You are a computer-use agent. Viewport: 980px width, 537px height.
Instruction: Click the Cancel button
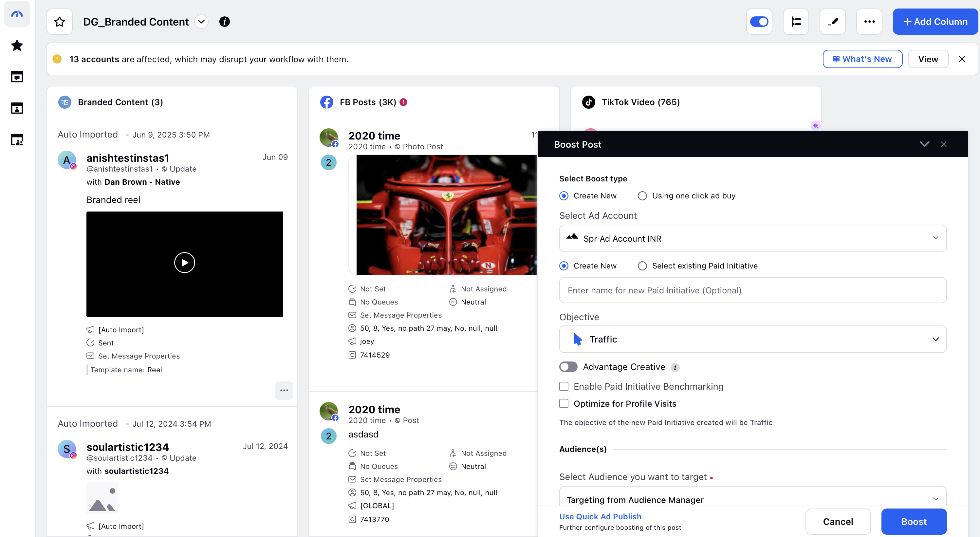tap(838, 521)
